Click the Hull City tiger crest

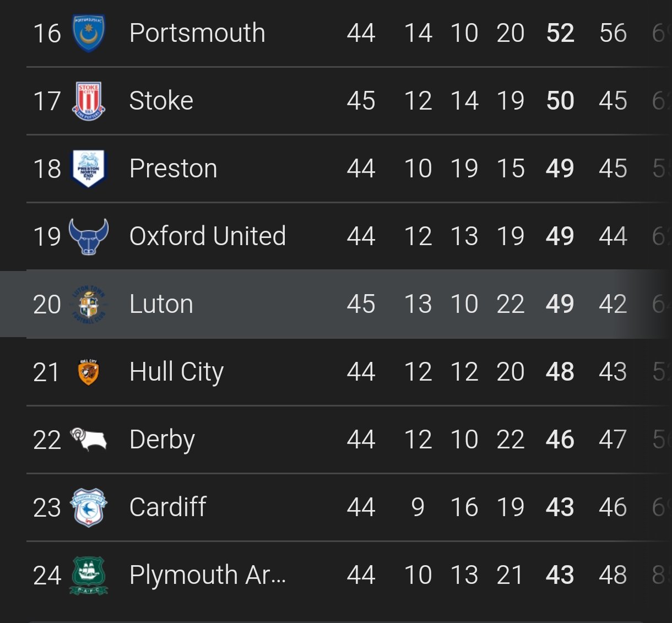click(88, 372)
